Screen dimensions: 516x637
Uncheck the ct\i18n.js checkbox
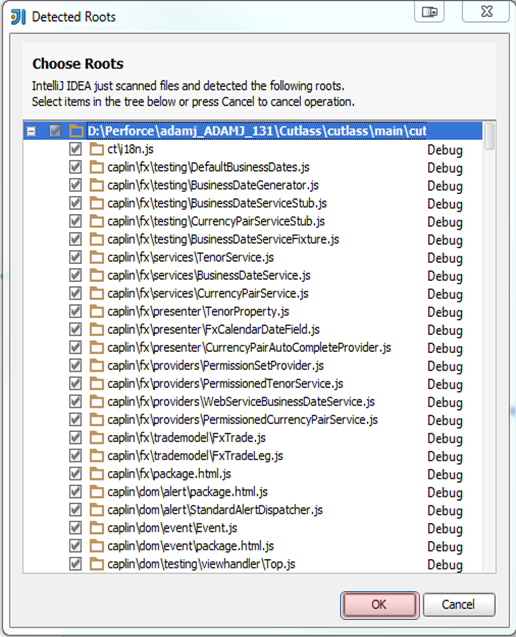(75, 149)
